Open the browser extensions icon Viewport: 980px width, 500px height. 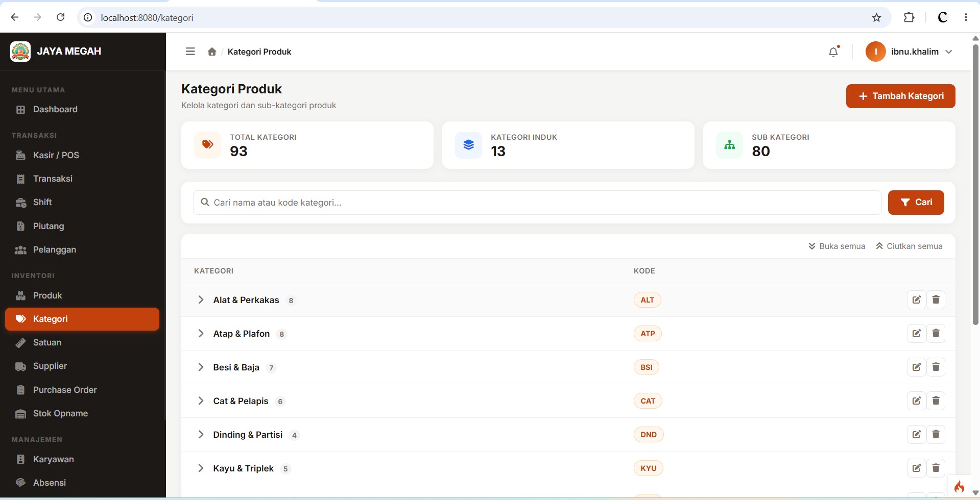click(x=909, y=18)
